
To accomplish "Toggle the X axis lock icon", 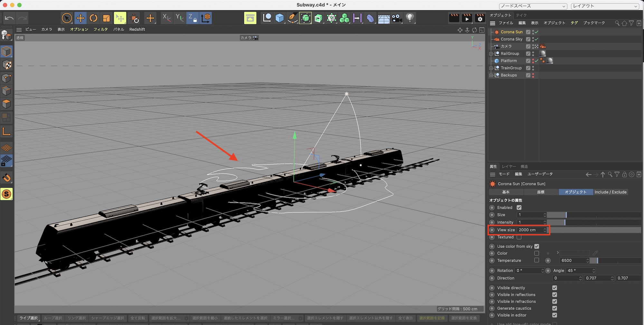I will tap(166, 18).
